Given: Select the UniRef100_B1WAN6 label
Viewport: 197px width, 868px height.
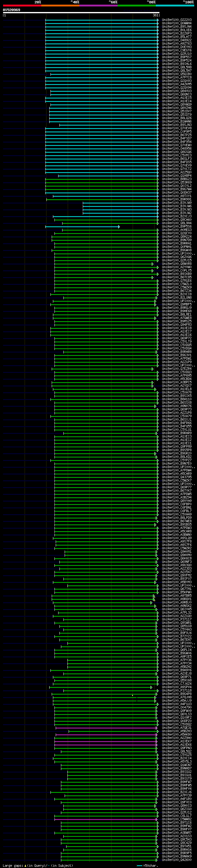Looking at the screenshot, I should coord(177,122).
